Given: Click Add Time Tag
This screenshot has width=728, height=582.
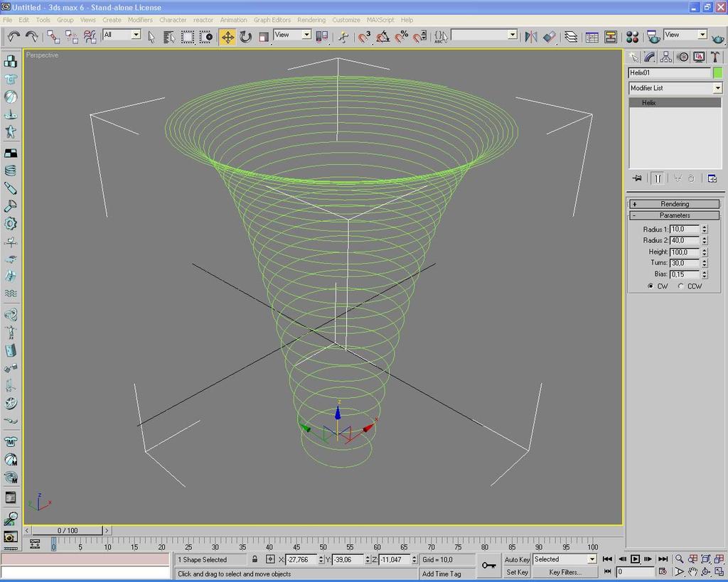Looking at the screenshot, I should point(441,573).
